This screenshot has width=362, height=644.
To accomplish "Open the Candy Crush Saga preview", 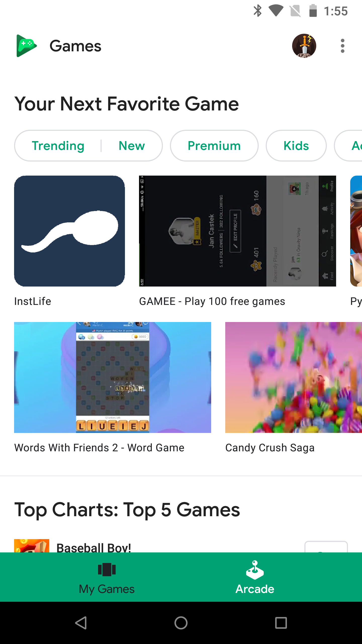I will pos(294,377).
